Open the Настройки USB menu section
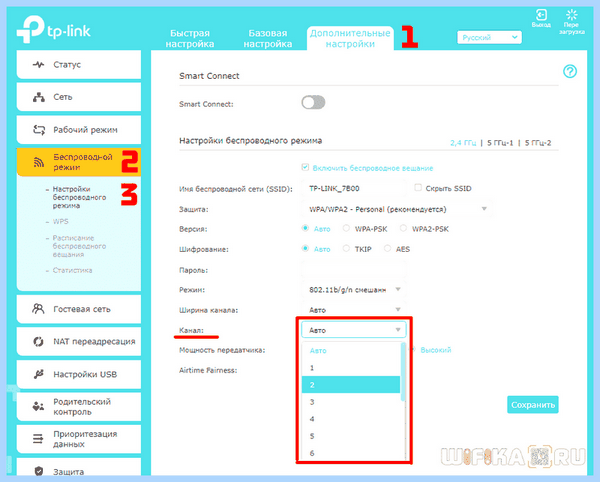The width and height of the screenshot is (600, 482). 79,374
